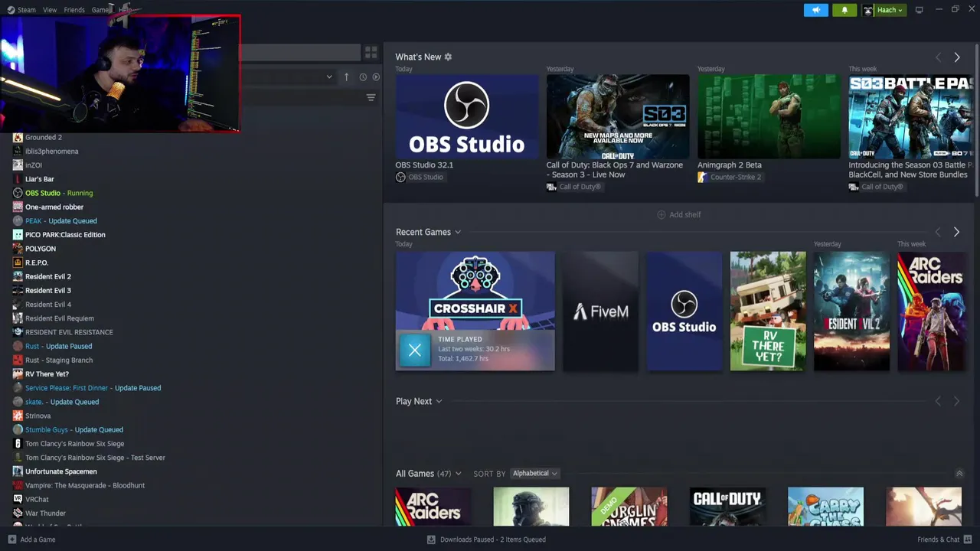980x551 pixels.
Task: Open RV There Yet? game tile
Action: (x=768, y=311)
